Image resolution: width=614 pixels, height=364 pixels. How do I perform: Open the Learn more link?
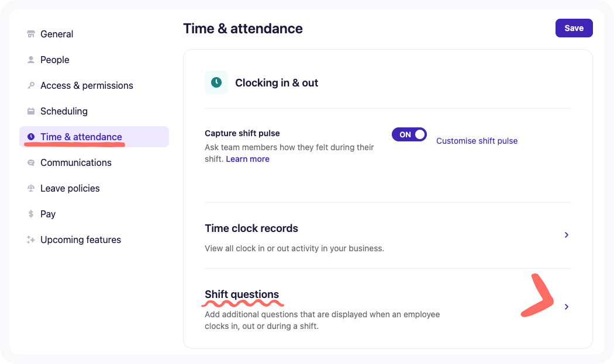(x=247, y=158)
